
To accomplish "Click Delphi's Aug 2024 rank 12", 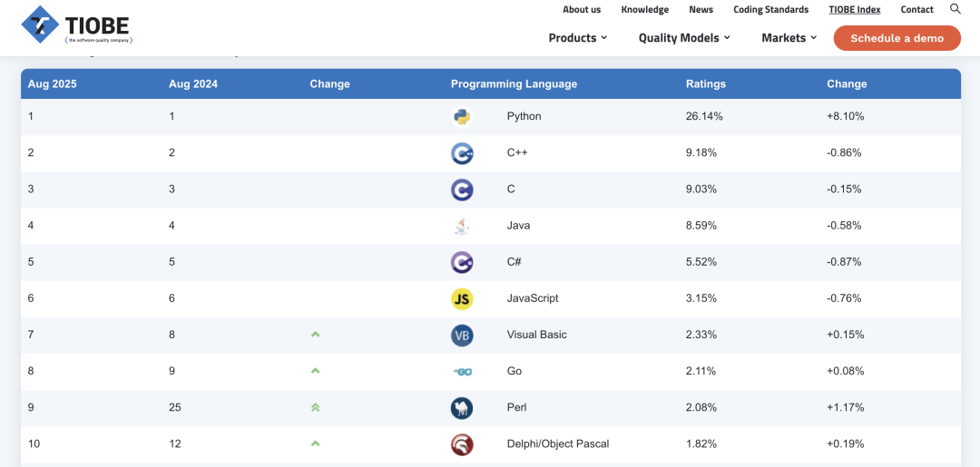I will [x=174, y=444].
